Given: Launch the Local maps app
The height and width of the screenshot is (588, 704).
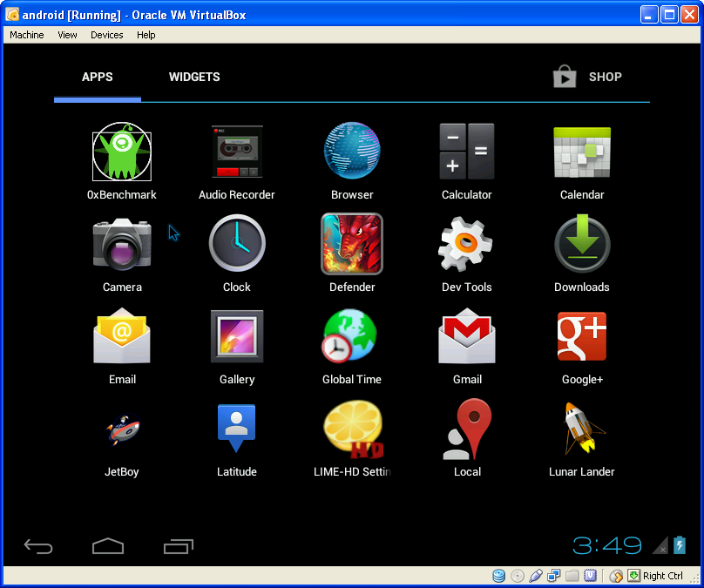Looking at the screenshot, I should 467,429.
